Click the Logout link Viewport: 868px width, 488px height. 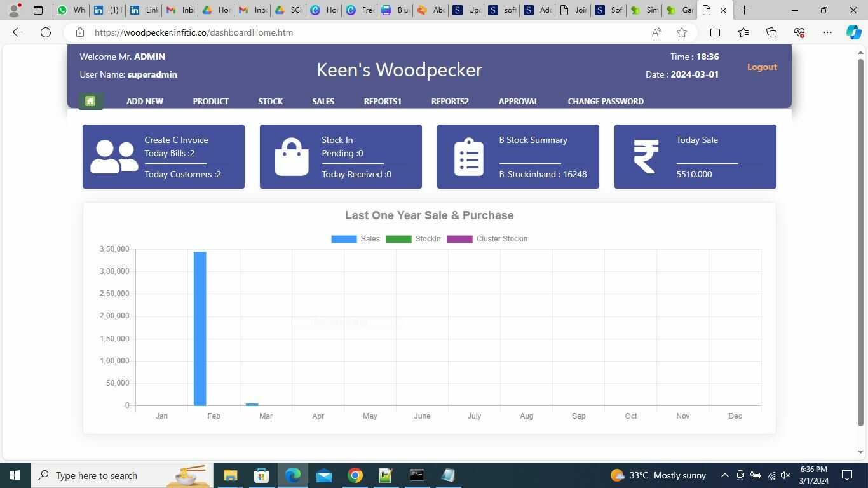pos(762,67)
